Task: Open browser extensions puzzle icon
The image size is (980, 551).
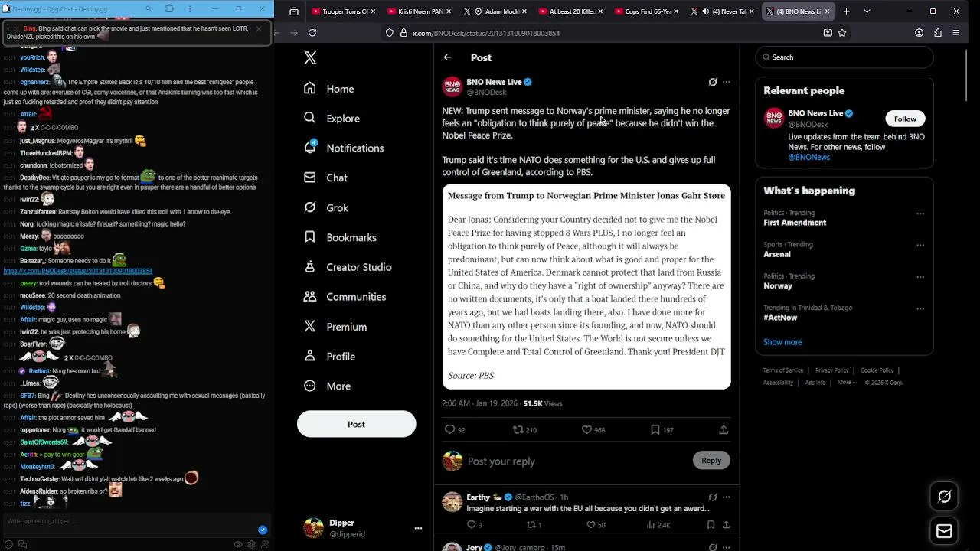Action: (937, 33)
